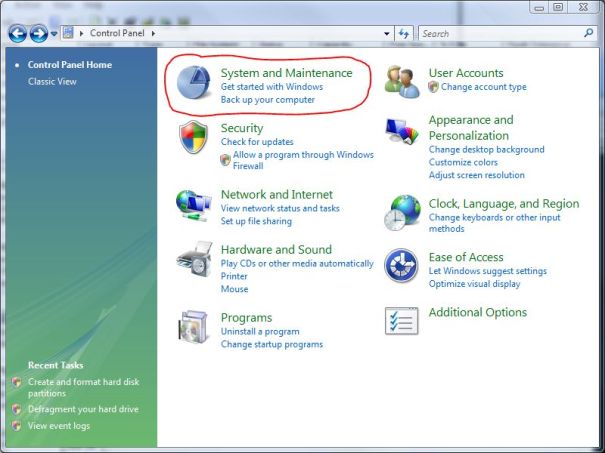605x453 pixels.
Task: Expand the arrow after Control Panel in breadcrumb
Action: pos(155,34)
